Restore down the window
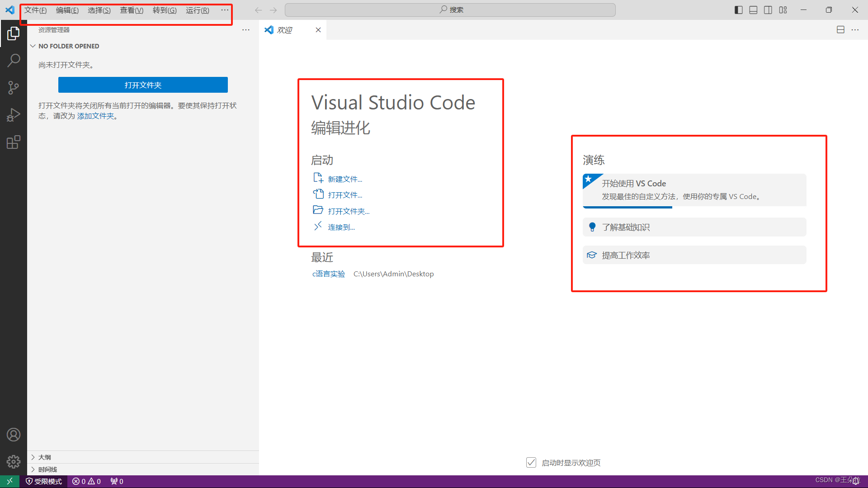Viewport: 868px width, 488px height. tap(829, 10)
